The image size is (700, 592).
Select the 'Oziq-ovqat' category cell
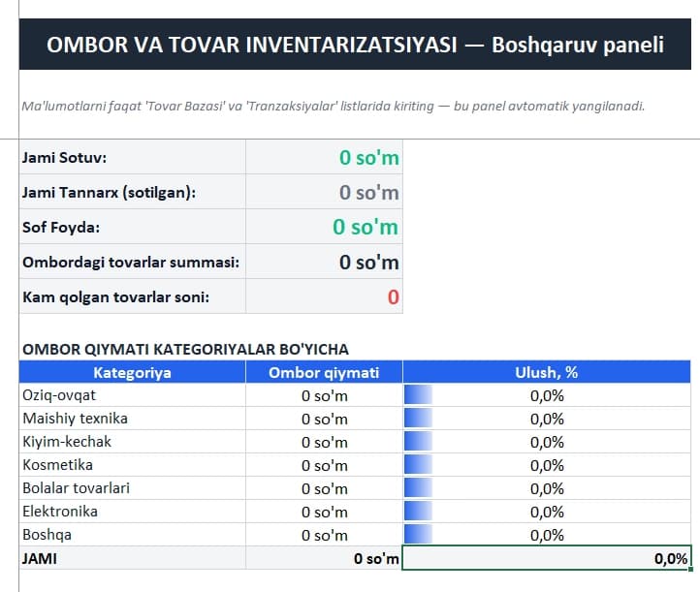(133, 395)
